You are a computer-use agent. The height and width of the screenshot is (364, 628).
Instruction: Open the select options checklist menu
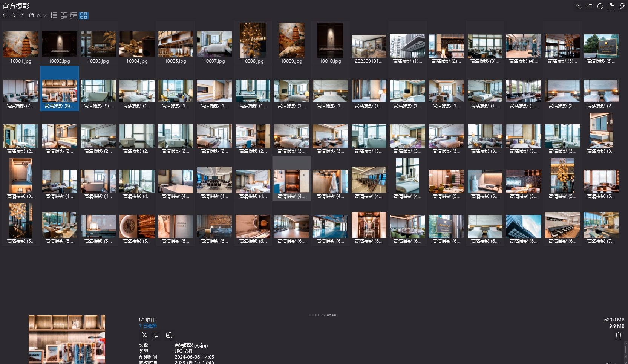[590, 6]
